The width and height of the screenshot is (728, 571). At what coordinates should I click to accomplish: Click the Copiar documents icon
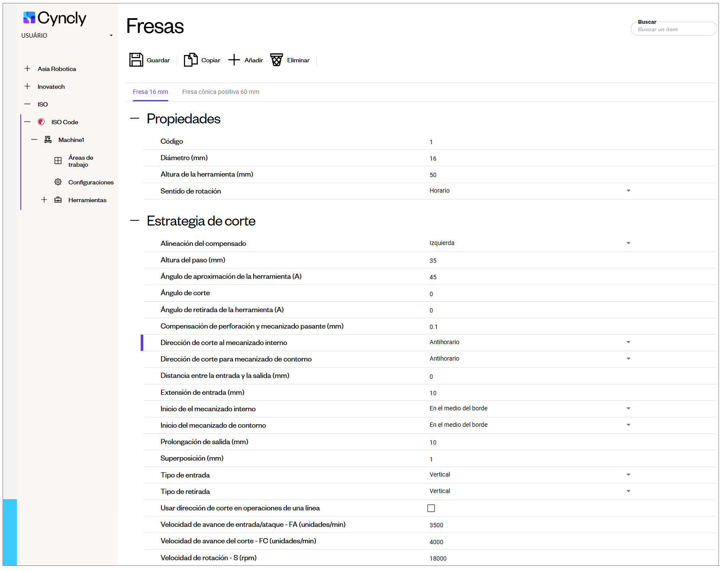(190, 60)
